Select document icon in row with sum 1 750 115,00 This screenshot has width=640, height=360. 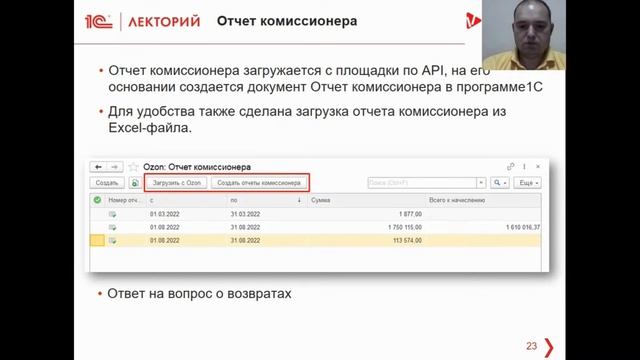(112, 227)
